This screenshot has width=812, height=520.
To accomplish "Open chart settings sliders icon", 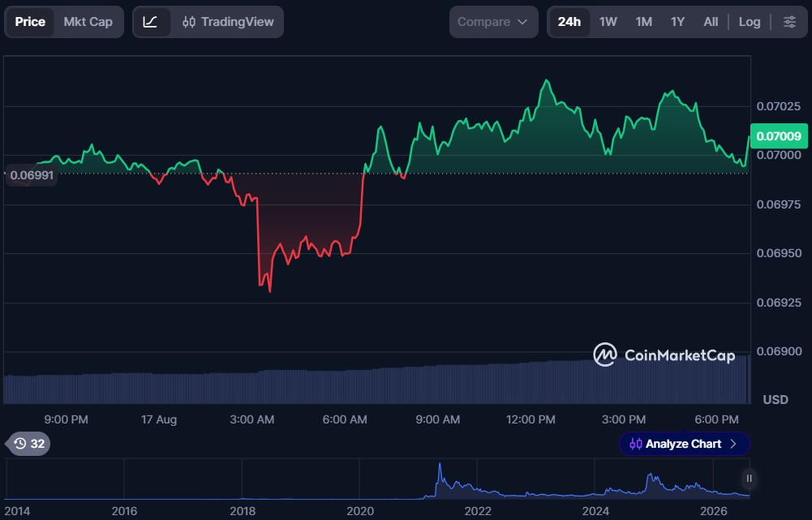I will 789,22.
